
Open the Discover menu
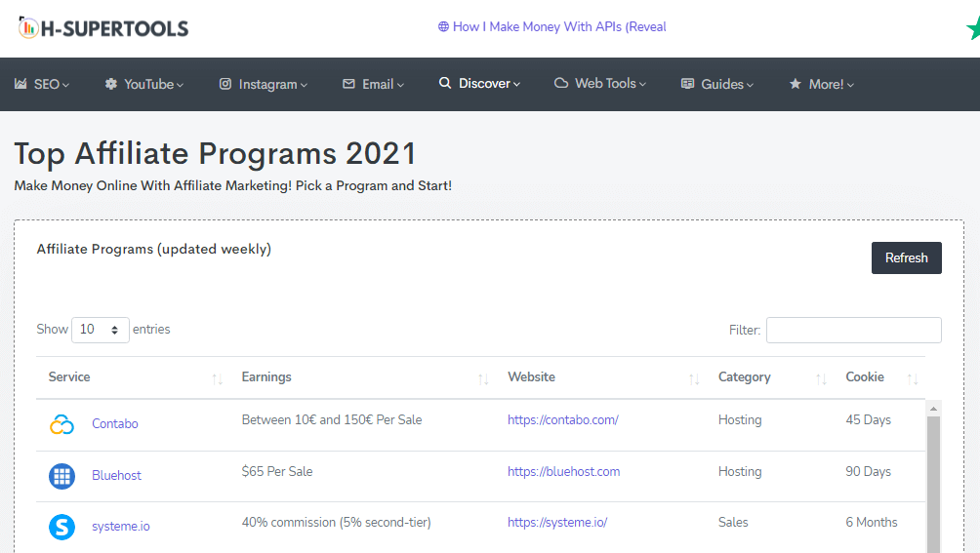tap(479, 84)
